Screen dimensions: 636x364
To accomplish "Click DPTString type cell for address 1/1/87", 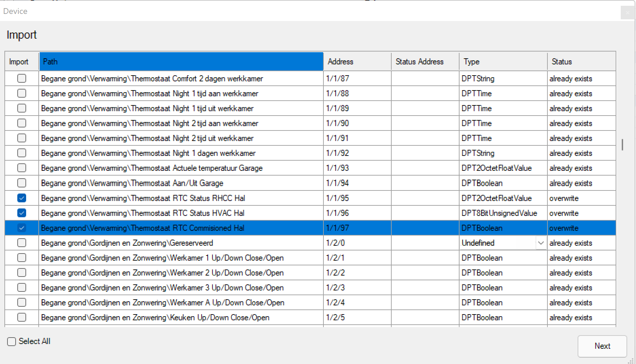I will pos(503,79).
